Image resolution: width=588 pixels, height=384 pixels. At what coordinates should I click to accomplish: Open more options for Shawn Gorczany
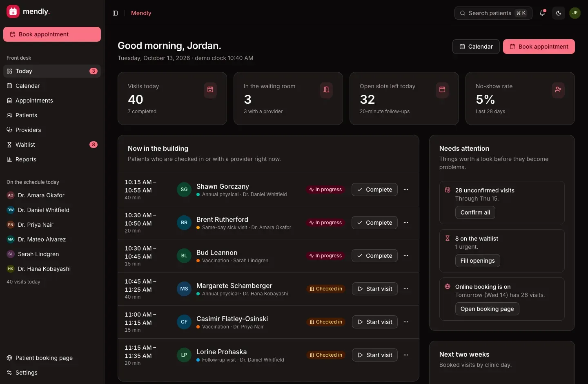(406, 190)
